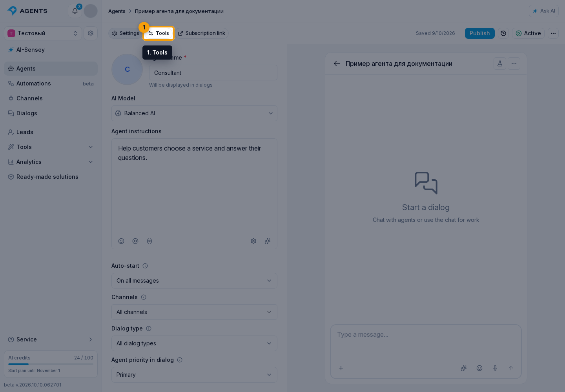Show Channels field info icon
Image resolution: width=565 pixels, height=392 pixels.
pyautogui.click(x=144, y=297)
